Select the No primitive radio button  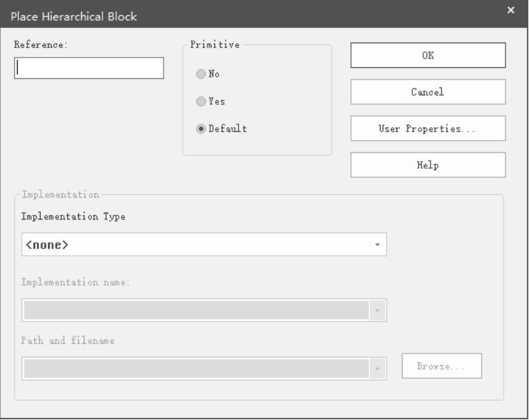[201, 74]
